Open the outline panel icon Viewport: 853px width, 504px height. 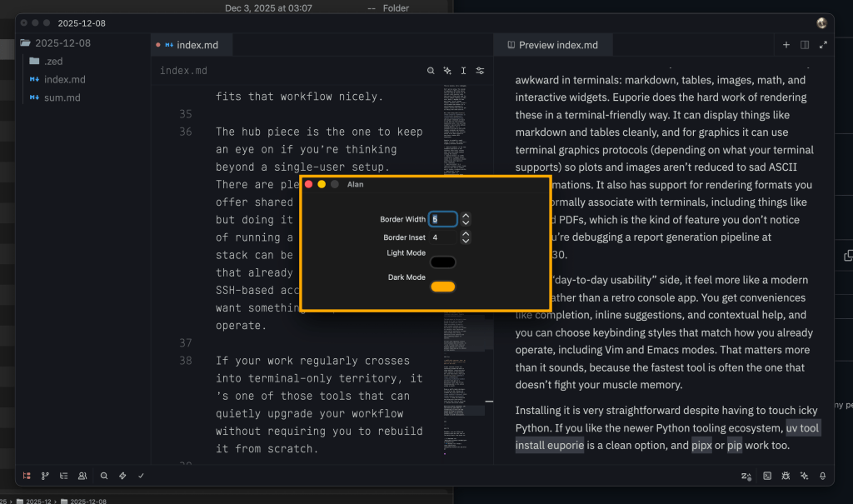coord(64,476)
